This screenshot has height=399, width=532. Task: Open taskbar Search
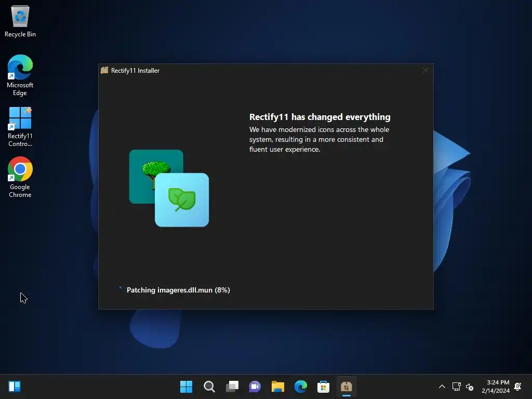pyautogui.click(x=209, y=387)
